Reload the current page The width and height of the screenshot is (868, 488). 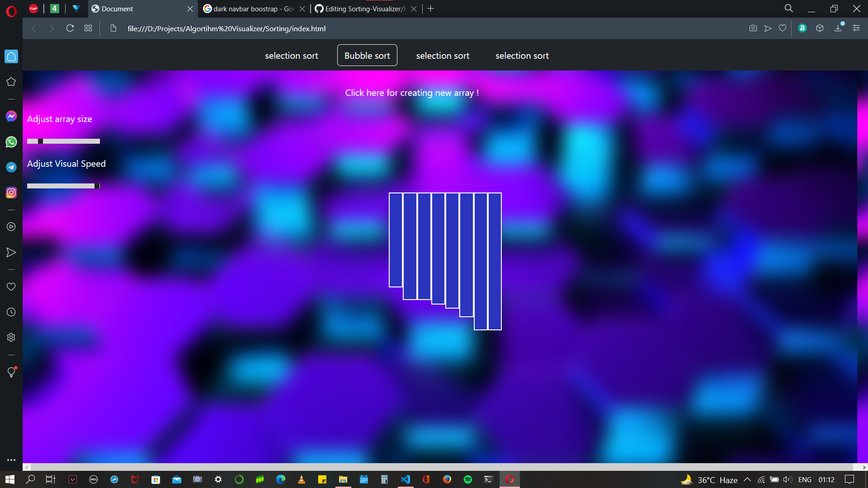pyautogui.click(x=70, y=28)
